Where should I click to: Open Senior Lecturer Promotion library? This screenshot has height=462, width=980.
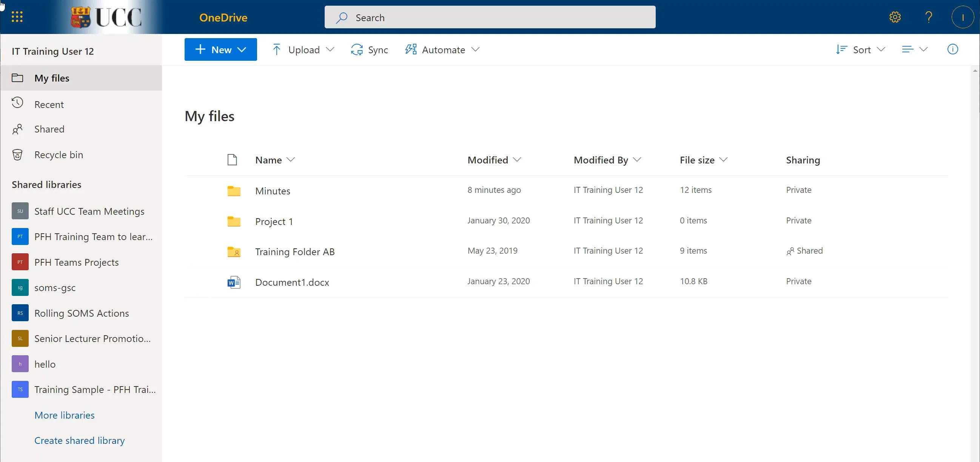tap(81, 339)
